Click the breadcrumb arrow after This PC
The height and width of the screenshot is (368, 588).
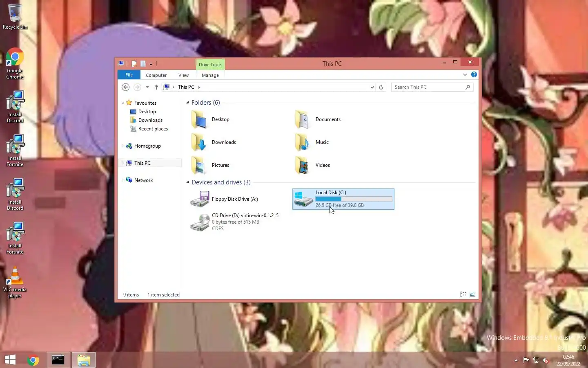(x=199, y=87)
